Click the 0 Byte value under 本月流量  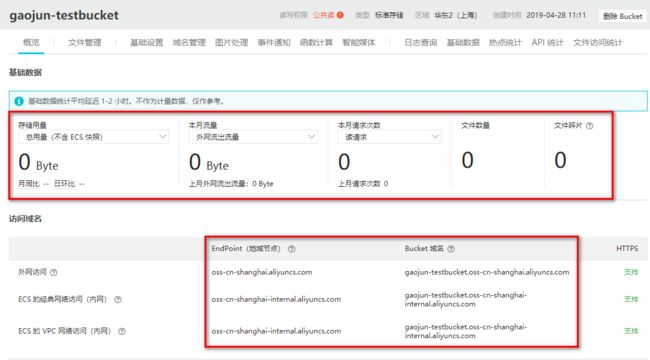tap(209, 162)
